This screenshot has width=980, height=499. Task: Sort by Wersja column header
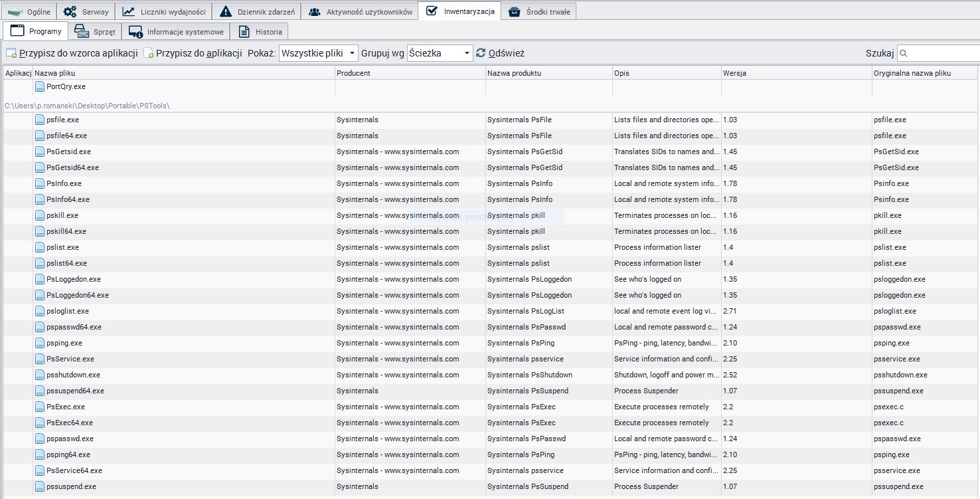(797, 73)
